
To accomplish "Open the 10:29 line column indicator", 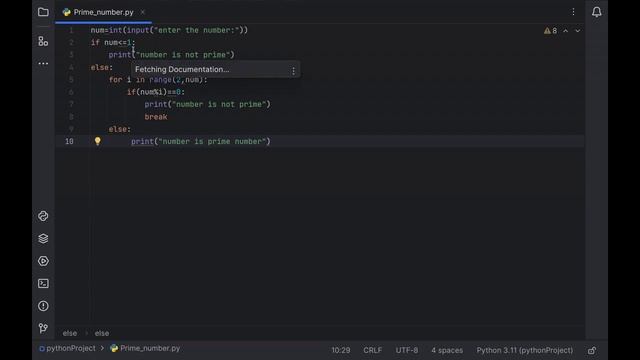I will click(x=340, y=350).
